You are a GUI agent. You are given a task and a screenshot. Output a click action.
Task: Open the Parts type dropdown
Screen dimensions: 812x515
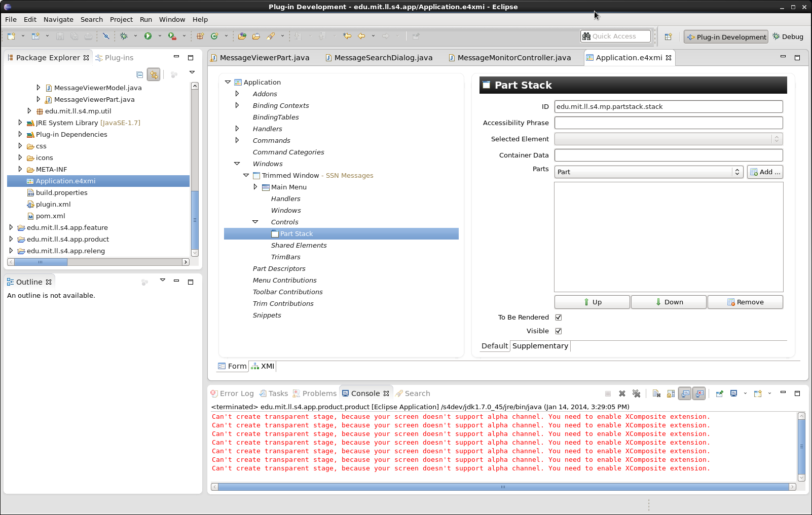649,172
